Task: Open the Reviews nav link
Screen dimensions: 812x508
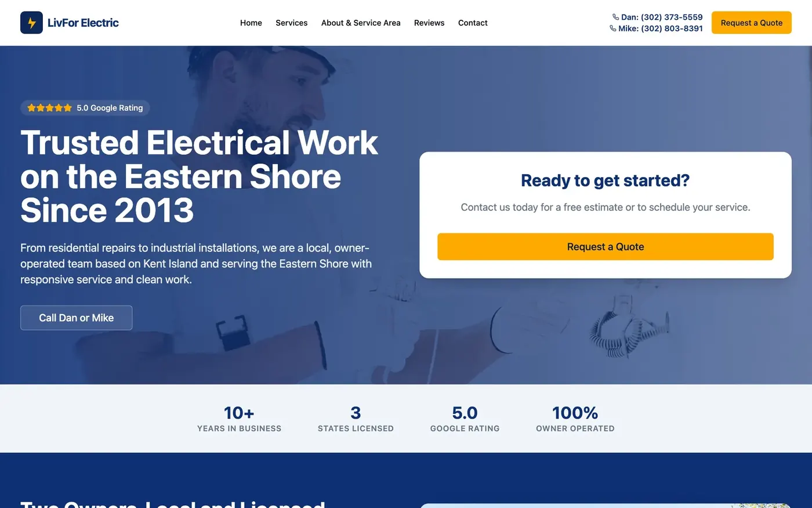Action: pyautogui.click(x=429, y=23)
